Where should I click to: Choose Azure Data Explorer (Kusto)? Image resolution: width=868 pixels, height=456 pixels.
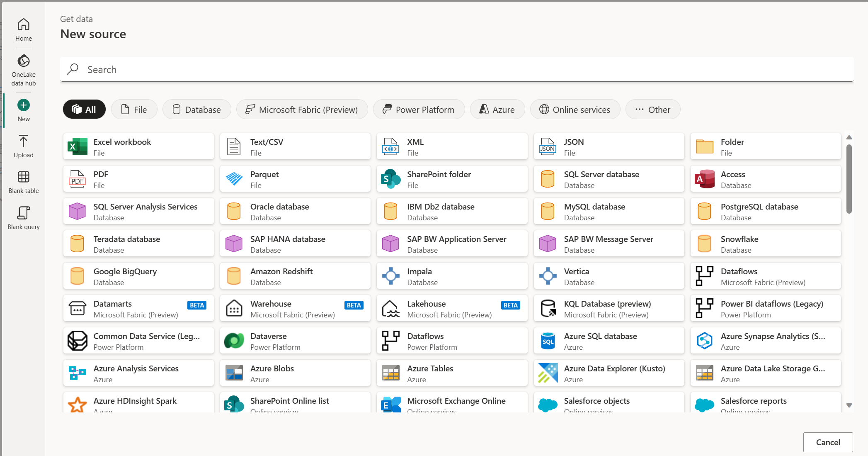click(609, 373)
